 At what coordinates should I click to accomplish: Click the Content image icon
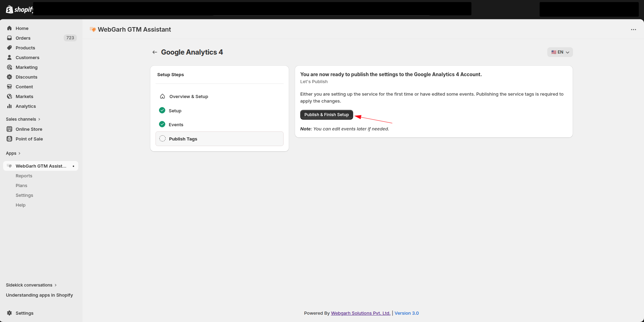(9, 87)
